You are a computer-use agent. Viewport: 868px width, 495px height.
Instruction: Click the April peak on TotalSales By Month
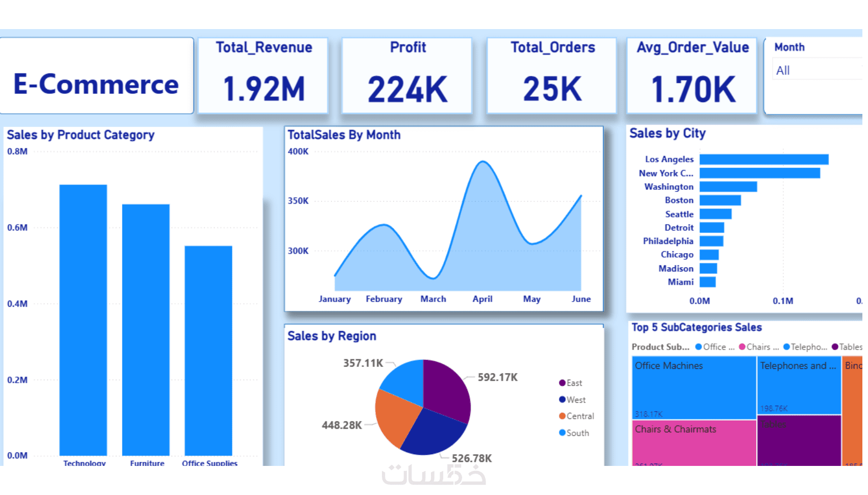(x=483, y=162)
